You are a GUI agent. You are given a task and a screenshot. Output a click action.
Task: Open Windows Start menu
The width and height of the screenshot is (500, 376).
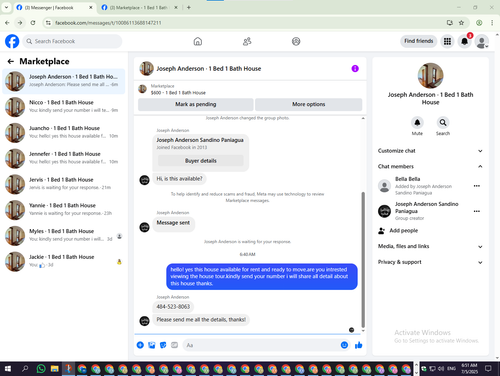click(x=8, y=369)
